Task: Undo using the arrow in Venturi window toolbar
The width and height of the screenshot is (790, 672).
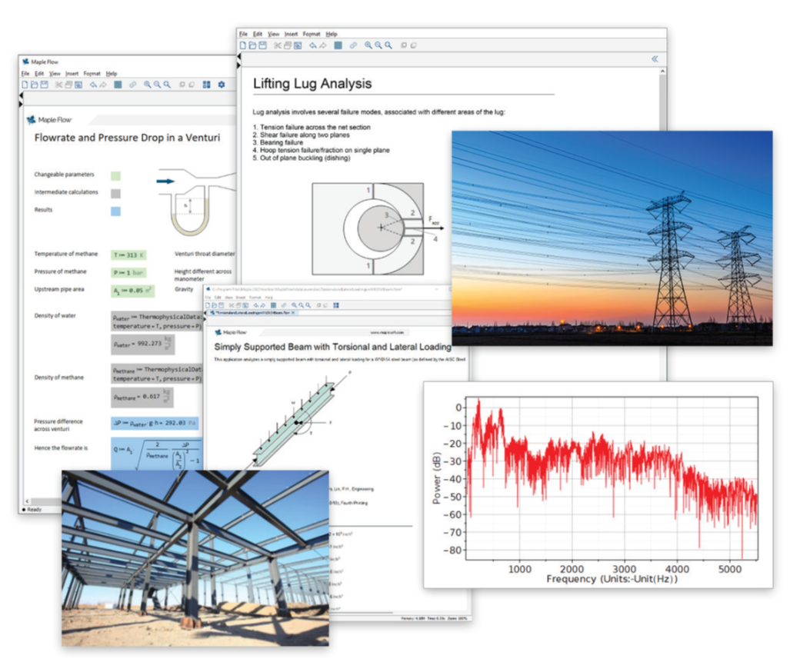Action: point(92,84)
